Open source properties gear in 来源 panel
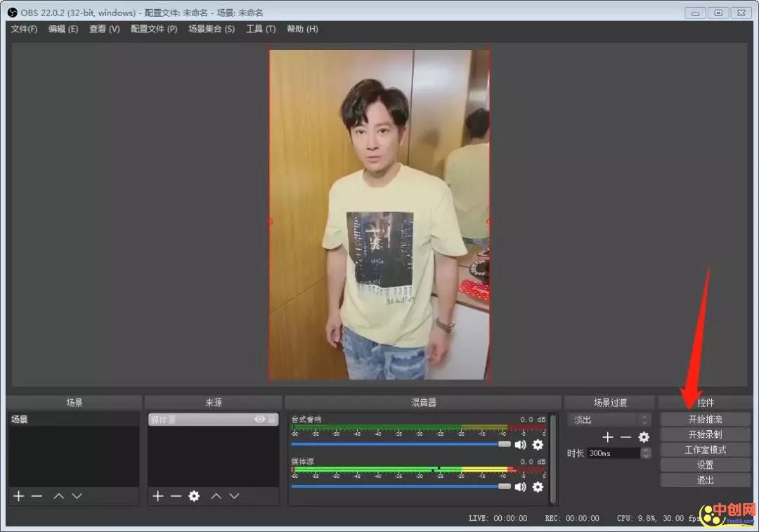759x532 pixels. pos(194,496)
